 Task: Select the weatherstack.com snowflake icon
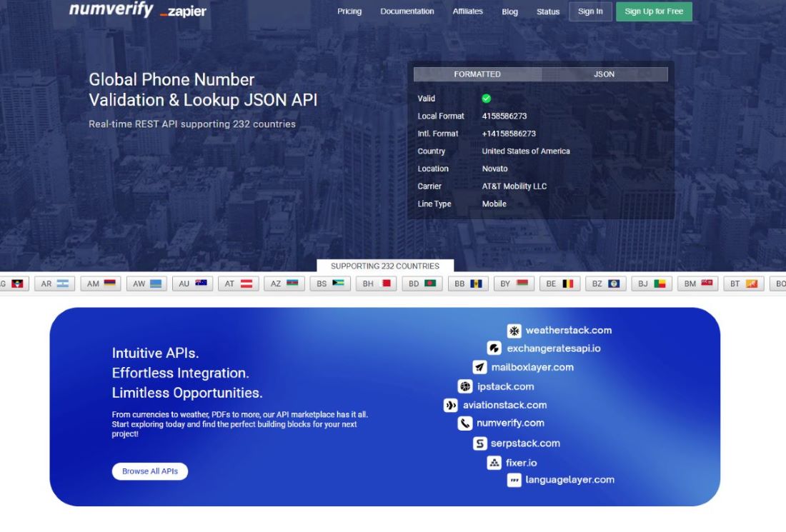pyautogui.click(x=514, y=331)
